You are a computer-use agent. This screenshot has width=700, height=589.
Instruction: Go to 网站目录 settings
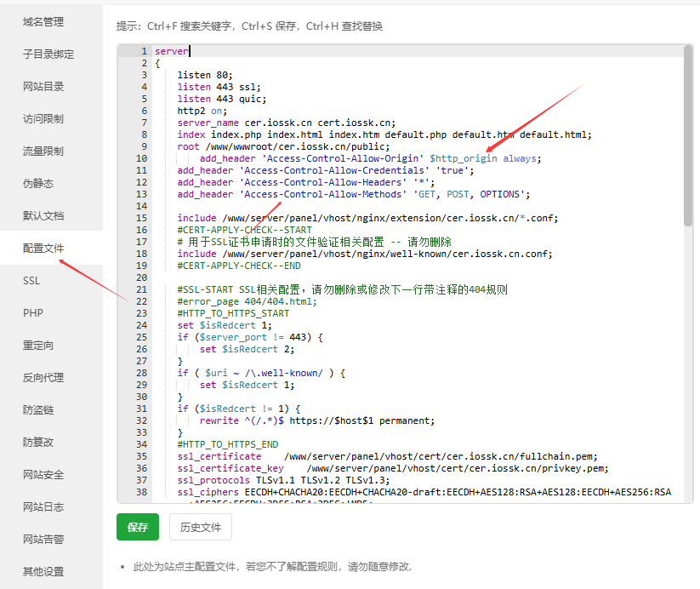[43, 87]
